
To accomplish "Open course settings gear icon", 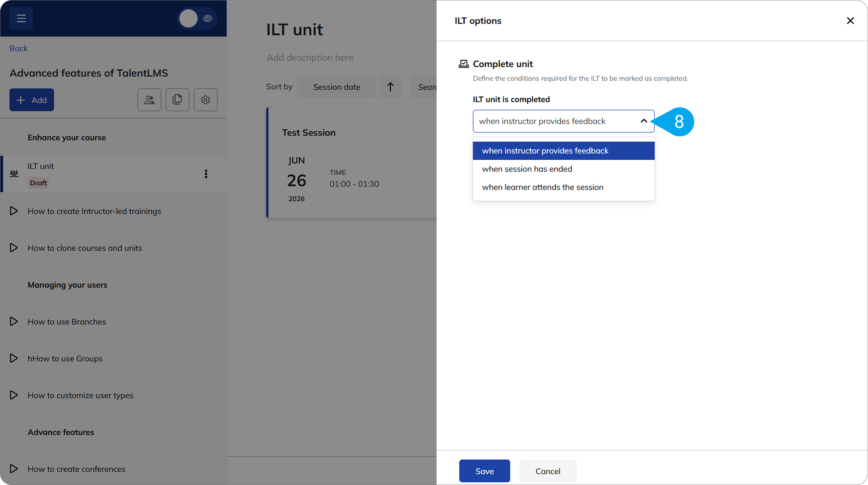I will point(205,100).
